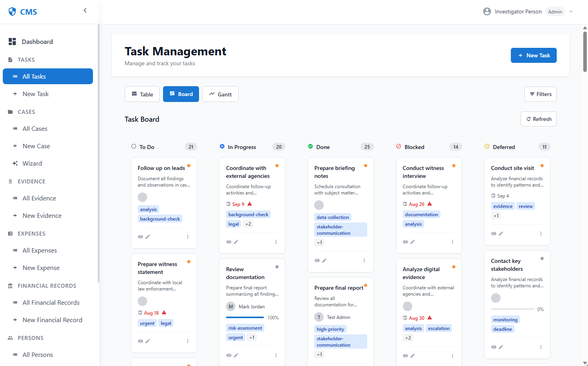
Task: Toggle the eye icon on 'Review documentation' card
Action: [229, 355]
